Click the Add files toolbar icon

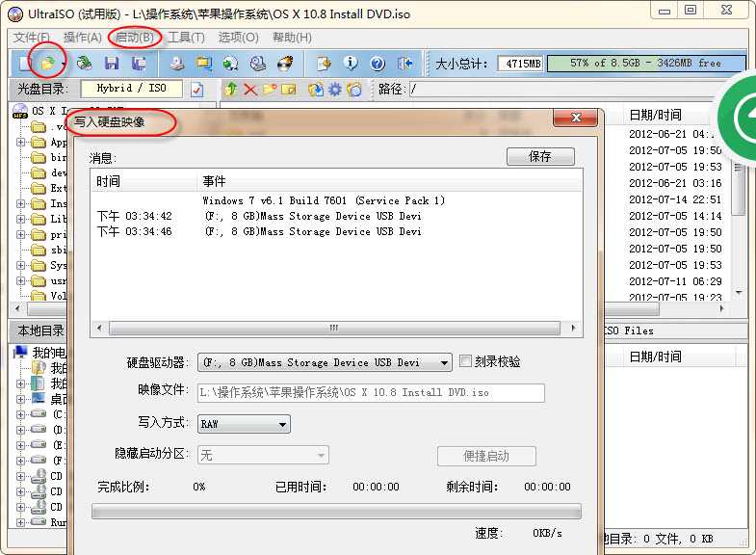click(324, 64)
